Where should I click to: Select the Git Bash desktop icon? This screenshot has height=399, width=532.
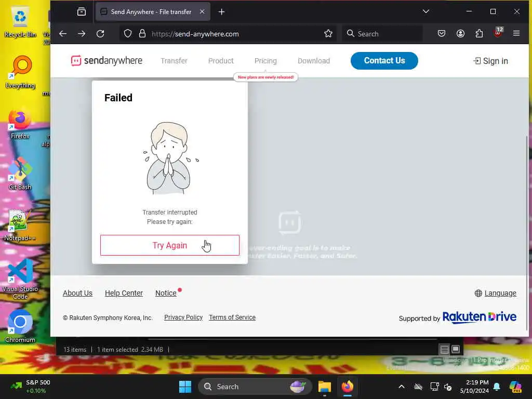(x=20, y=174)
